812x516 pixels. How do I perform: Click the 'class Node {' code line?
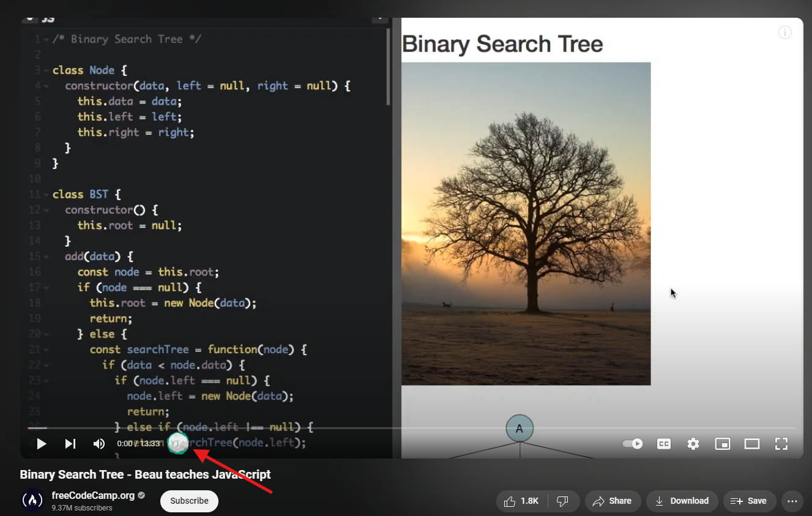coord(90,70)
